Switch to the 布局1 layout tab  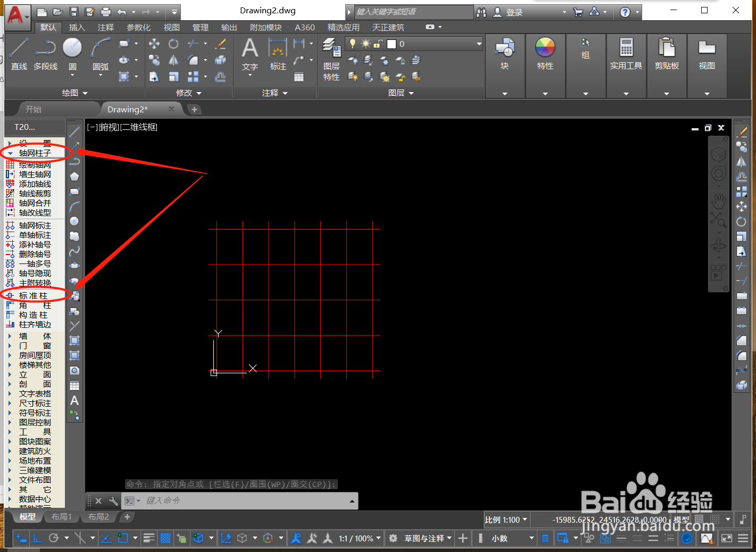[62, 517]
